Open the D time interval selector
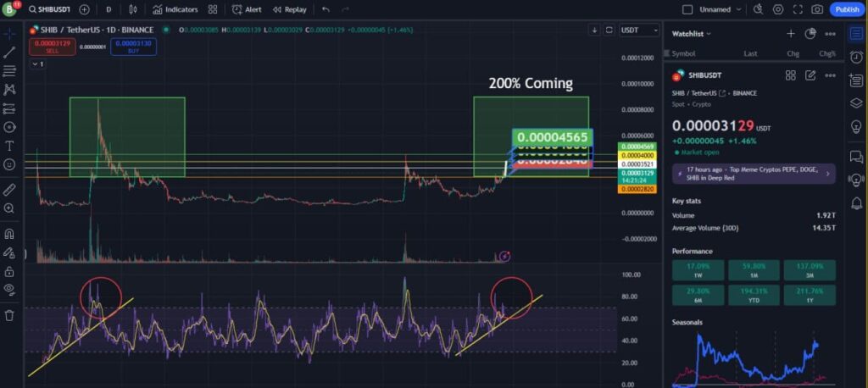The image size is (868, 388). [x=108, y=9]
